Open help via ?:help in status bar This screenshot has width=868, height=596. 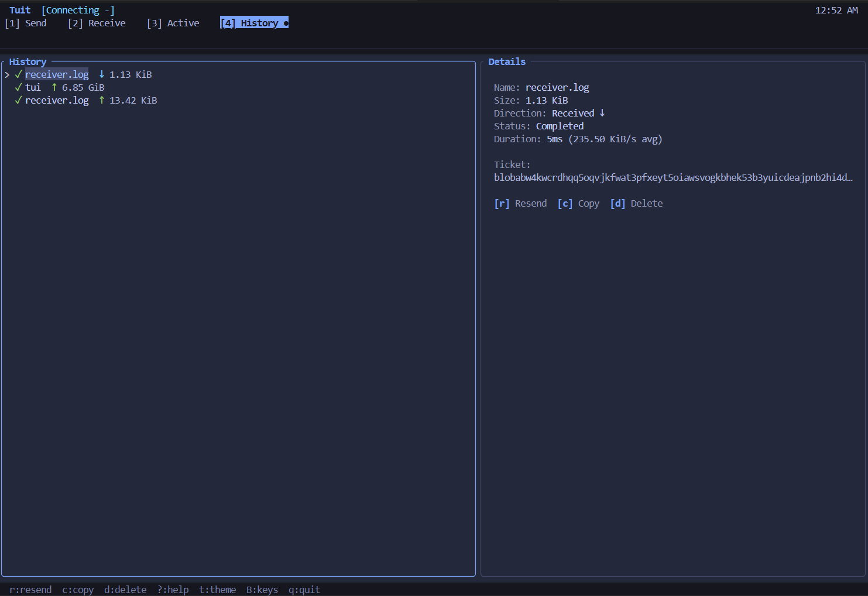pos(173,590)
